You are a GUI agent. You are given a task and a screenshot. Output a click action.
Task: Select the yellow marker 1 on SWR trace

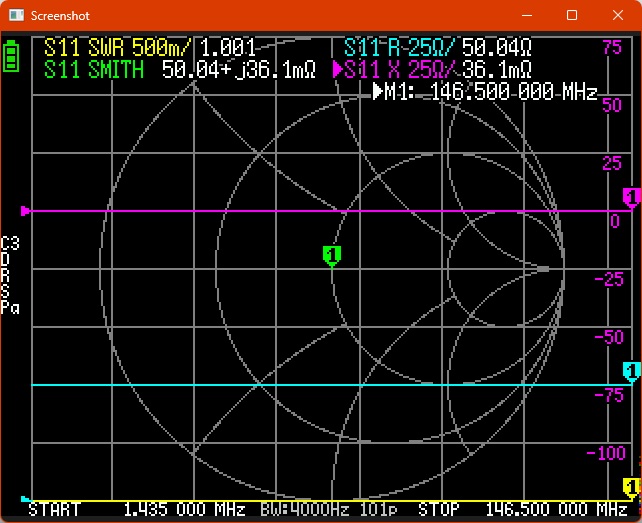(x=631, y=488)
